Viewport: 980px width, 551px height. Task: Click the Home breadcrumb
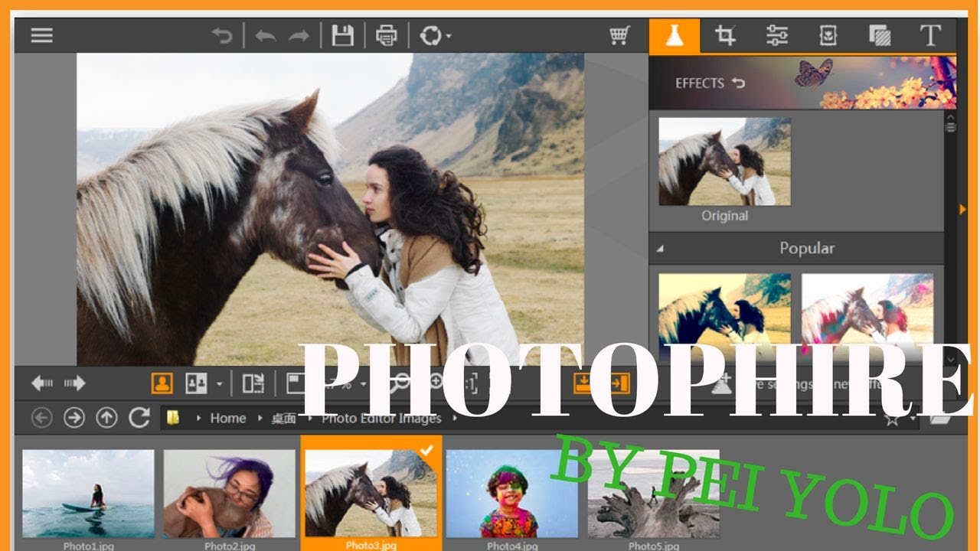228,418
